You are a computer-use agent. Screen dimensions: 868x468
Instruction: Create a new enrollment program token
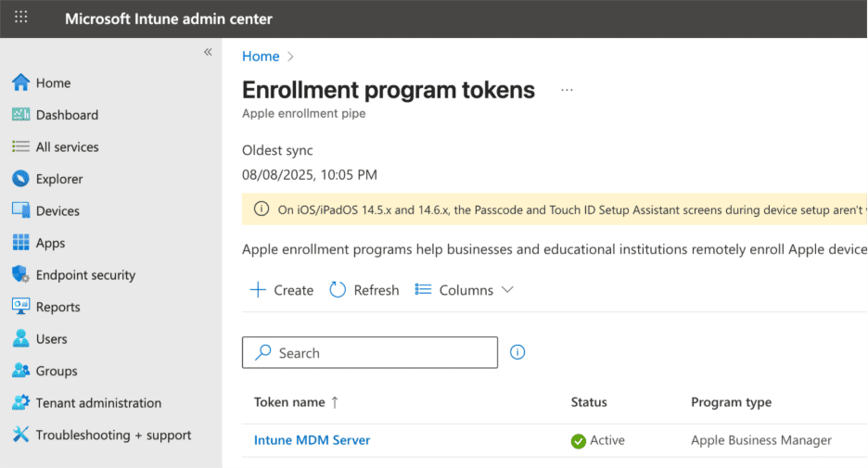[283, 290]
